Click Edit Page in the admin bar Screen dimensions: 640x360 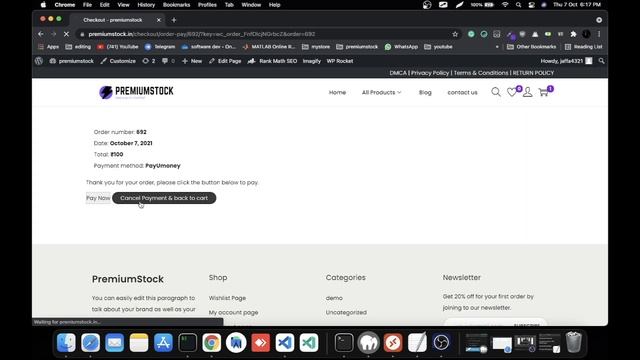(x=224, y=61)
